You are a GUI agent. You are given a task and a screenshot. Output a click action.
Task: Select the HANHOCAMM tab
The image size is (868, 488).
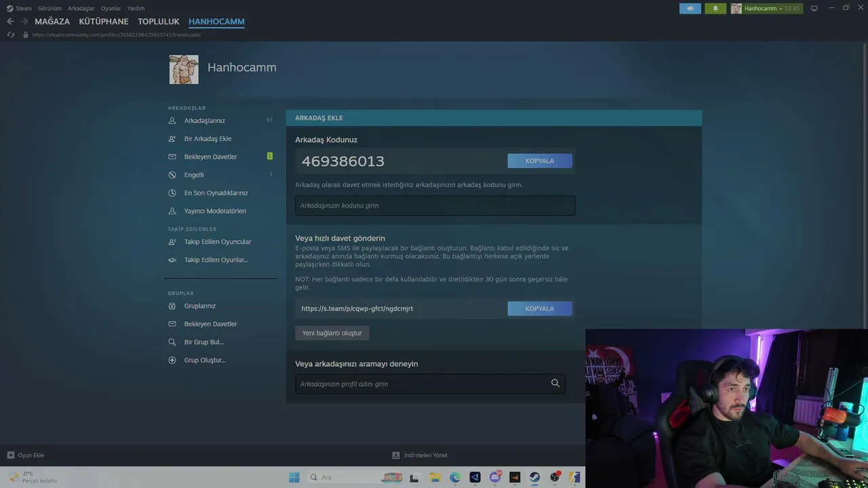point(216,22)
